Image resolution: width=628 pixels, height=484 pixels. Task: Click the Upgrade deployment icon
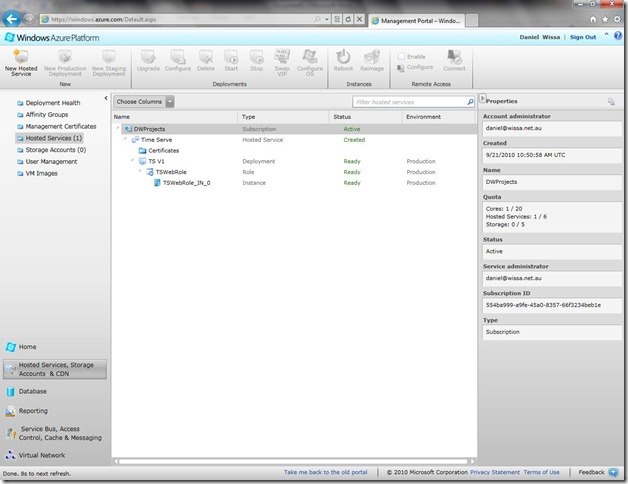pyautogui.click(x=148, y=58)
